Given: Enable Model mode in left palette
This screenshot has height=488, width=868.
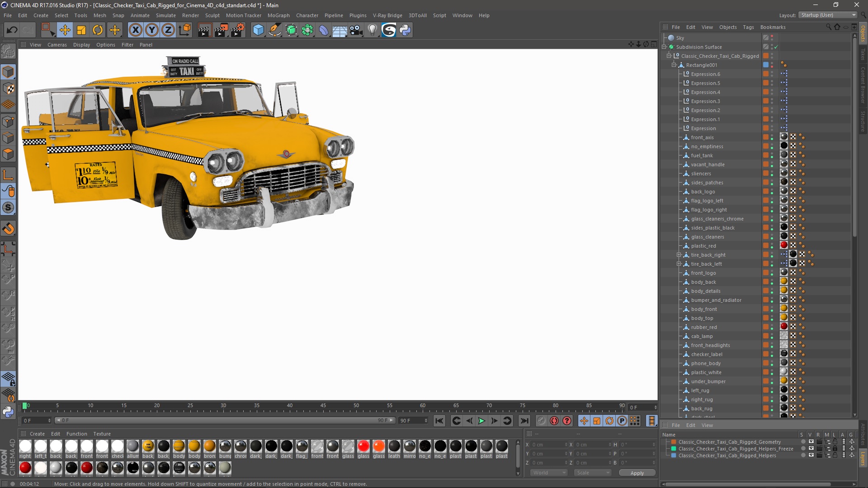Looking at the screenshot, I should 8,72.
